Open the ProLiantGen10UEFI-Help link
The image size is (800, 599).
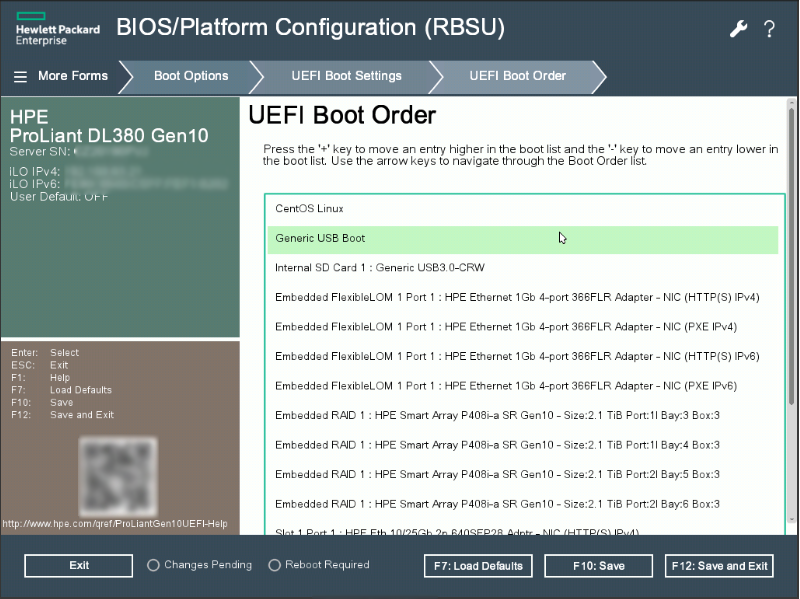(x=115, y=524)
